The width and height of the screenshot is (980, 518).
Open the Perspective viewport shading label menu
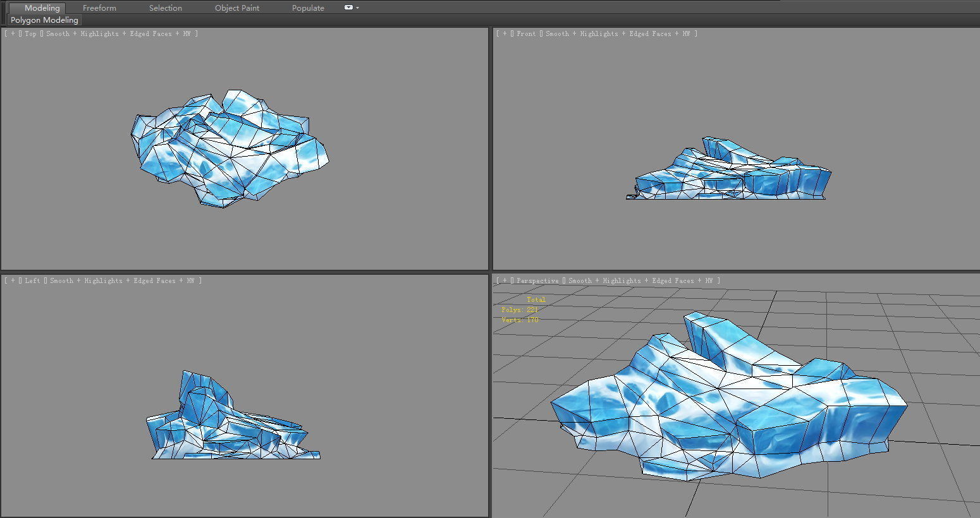[x=640, y=280]
